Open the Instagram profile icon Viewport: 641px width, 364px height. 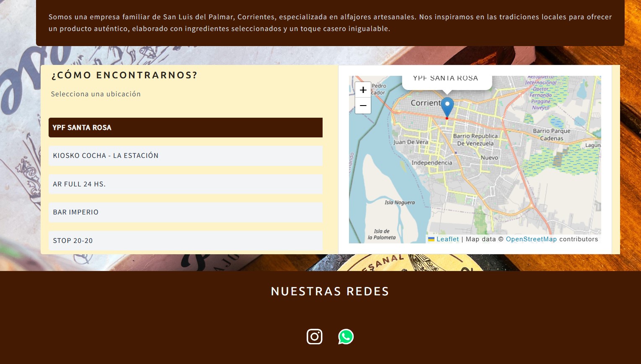pos(314,337)
